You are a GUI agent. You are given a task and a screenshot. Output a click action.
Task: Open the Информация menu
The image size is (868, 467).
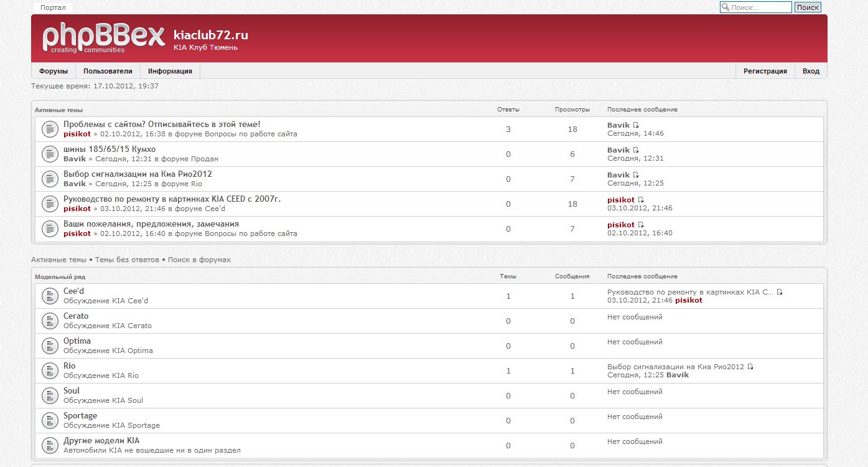[170, 71]
